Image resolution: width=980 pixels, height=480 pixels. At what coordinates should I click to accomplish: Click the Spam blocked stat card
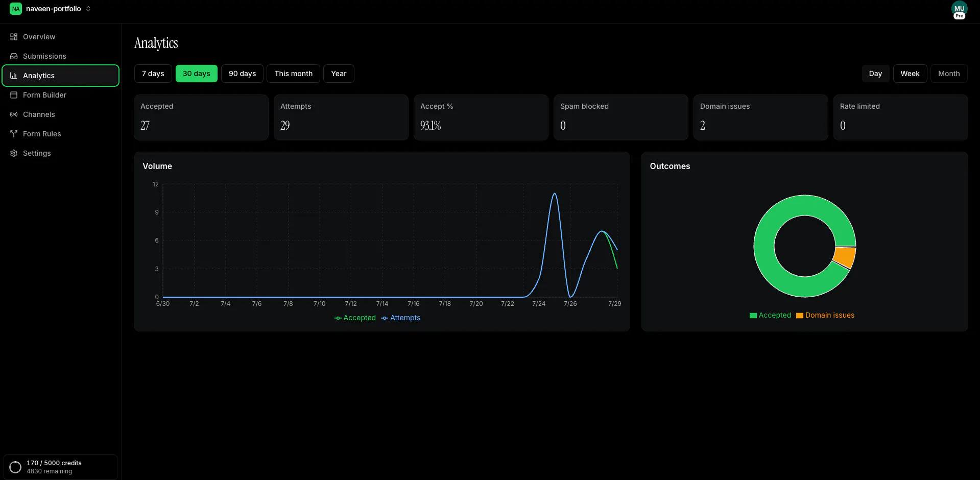[x=621, y=117]
